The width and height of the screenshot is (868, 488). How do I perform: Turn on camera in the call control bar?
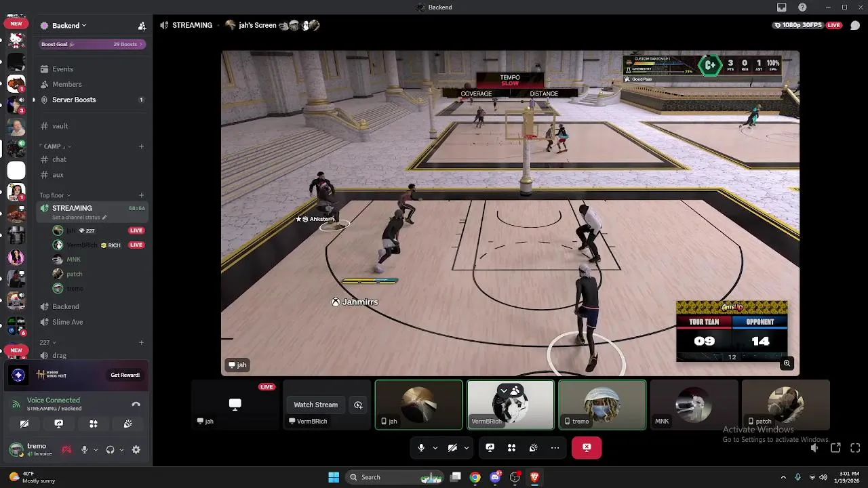pyautogui.click(x=452, y=447)
